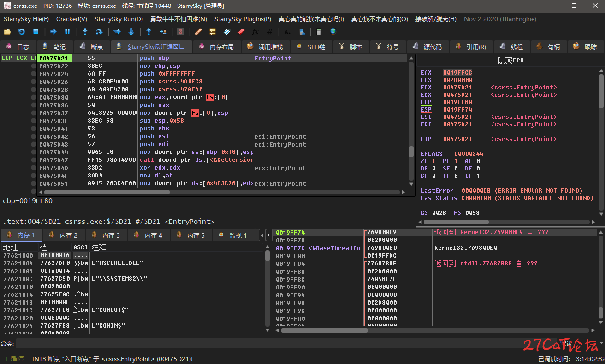The width and height of the screenshot is (605, 364).
Task: Click the Step Over icon
Action: [99, 32]
